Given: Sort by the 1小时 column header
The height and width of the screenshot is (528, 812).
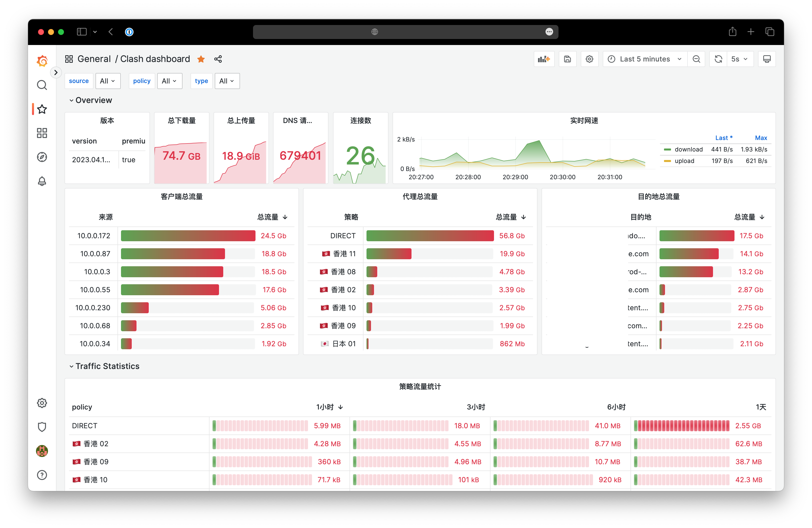Looking at the screenshot, I should pyautogui.click(x=325, y=407).
